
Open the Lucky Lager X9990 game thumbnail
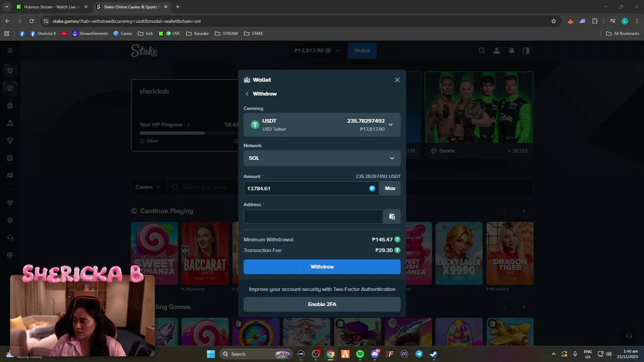click(459, 253)
